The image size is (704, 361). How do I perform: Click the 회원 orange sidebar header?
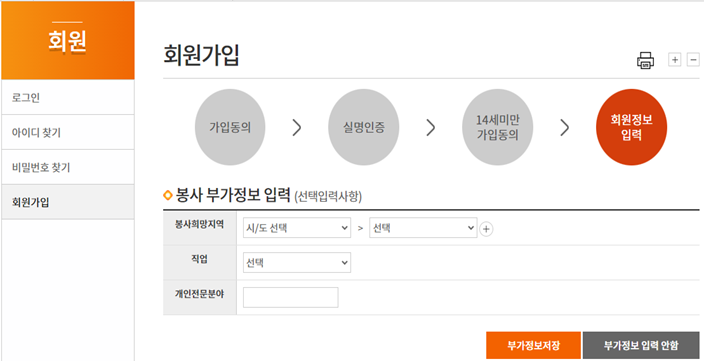(x=68, y=40)
